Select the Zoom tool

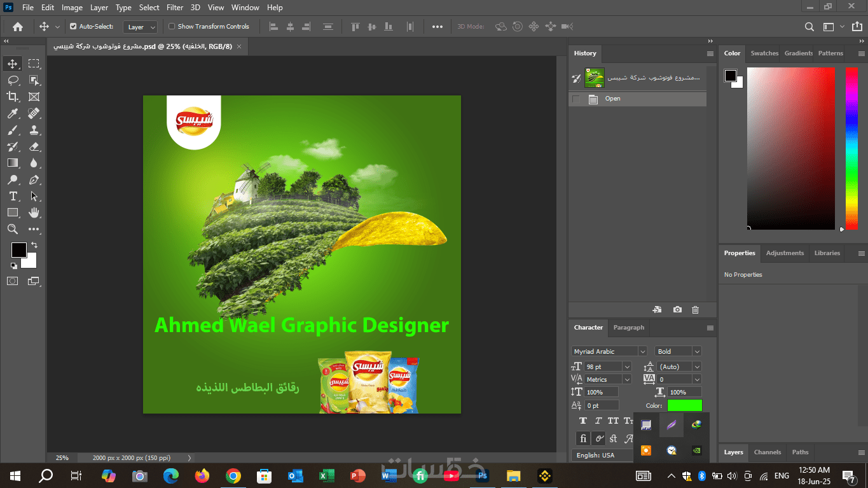tap(12, 229)
